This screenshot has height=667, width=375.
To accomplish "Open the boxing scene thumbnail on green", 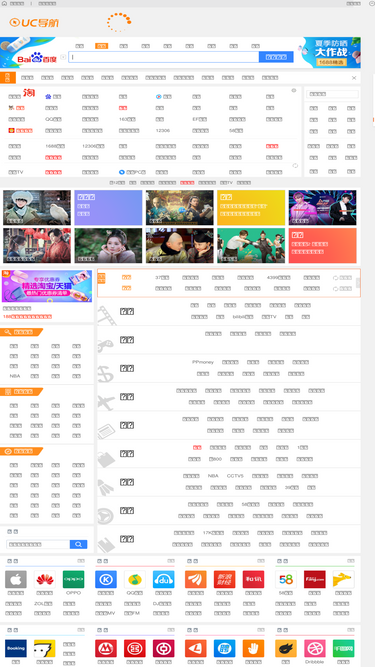I will (251, 245).
